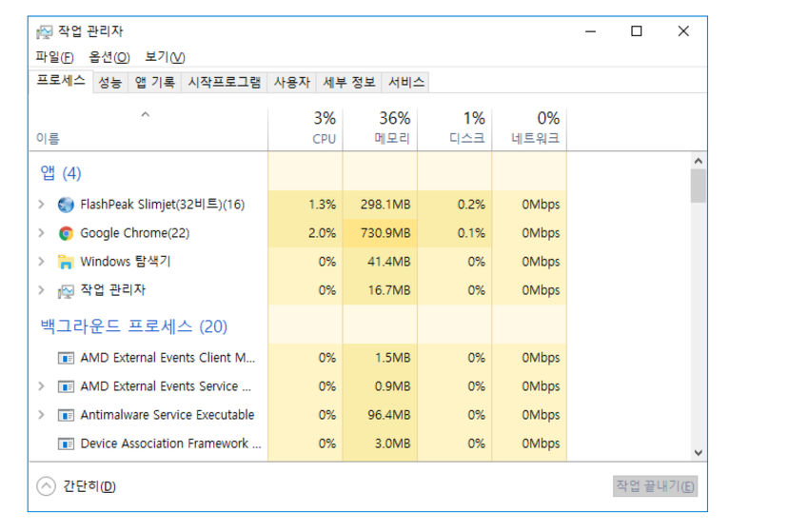Open the 시작프로그램 tab
809x532 pixels.
tap(224, 83)
